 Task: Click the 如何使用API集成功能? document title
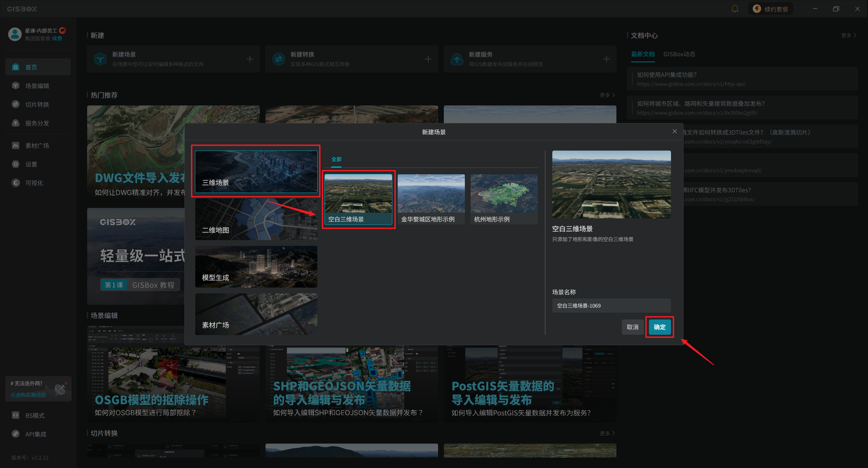click(x=667, y=75)
